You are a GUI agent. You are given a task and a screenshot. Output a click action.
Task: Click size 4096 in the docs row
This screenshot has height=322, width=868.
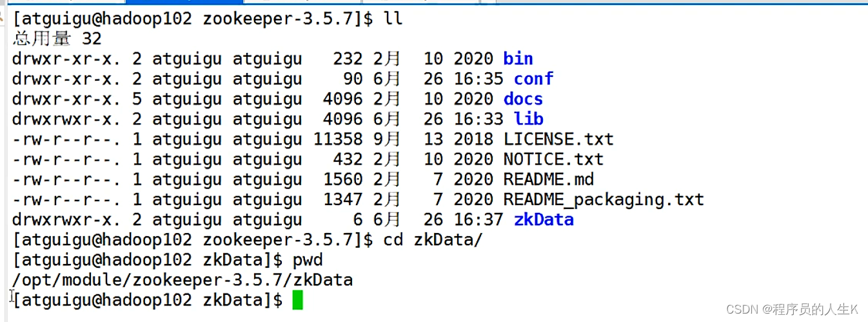tap(343, 99)
